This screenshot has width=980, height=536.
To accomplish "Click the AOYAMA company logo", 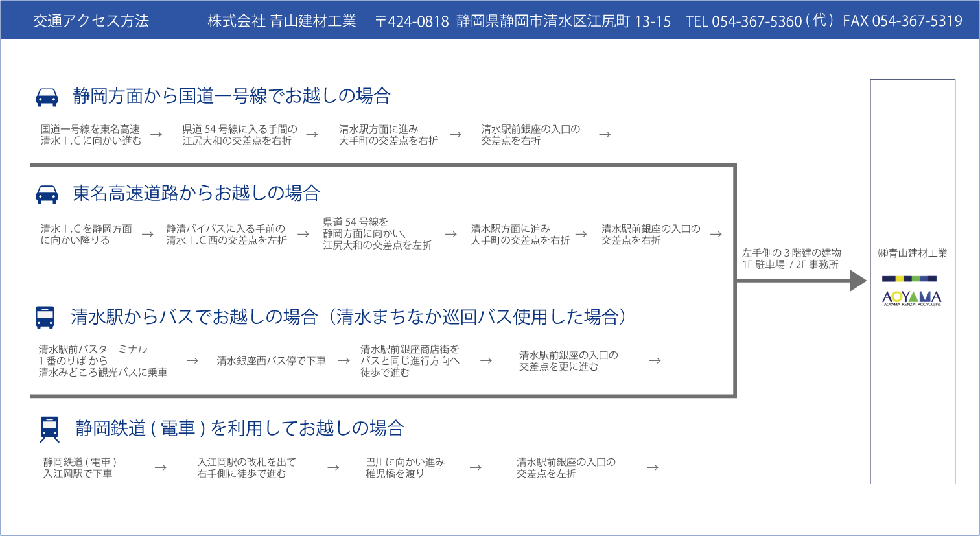I will point(912,298).
